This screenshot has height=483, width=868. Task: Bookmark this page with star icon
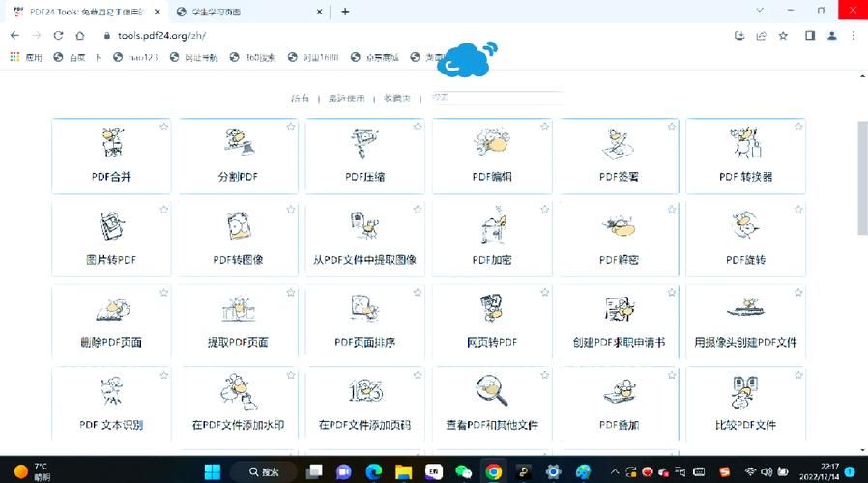(783, 36)
